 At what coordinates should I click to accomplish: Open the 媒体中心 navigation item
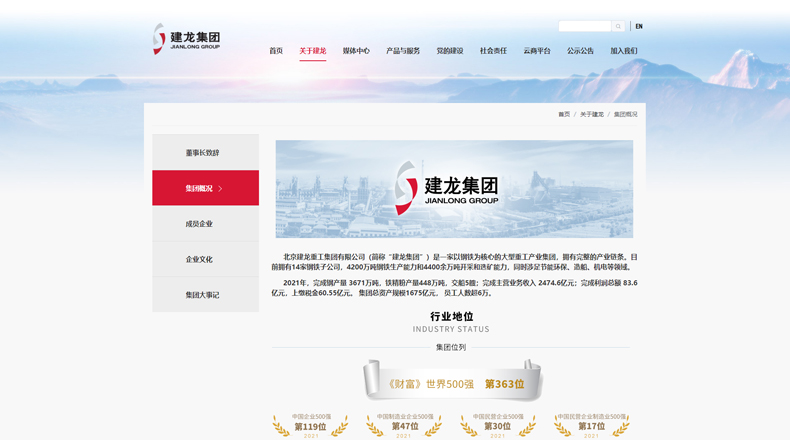click(x=356, y=51)
